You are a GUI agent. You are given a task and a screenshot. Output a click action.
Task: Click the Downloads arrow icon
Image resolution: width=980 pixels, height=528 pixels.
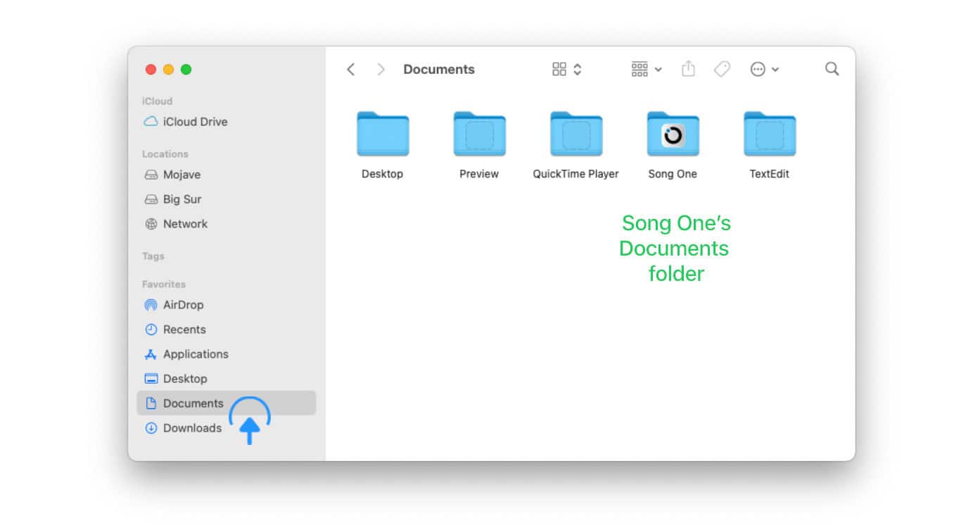pyautogui.click(x=151, y=428)
